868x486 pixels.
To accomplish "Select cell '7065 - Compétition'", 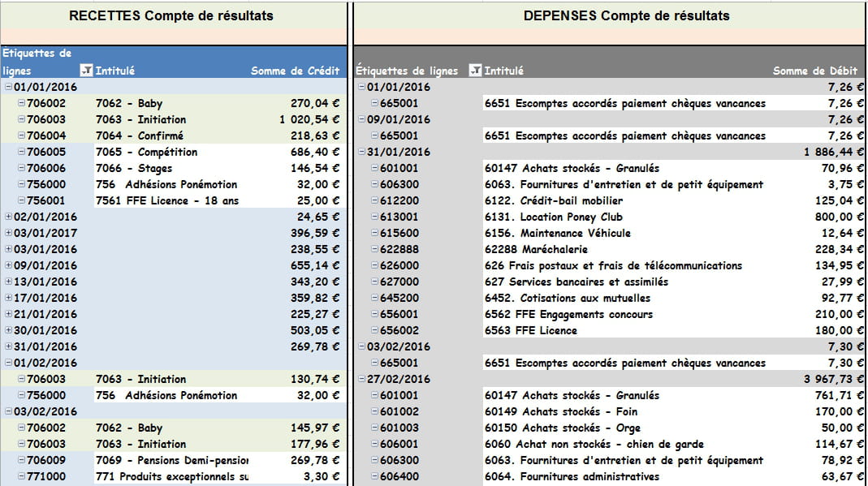I will tap(146, 152).
